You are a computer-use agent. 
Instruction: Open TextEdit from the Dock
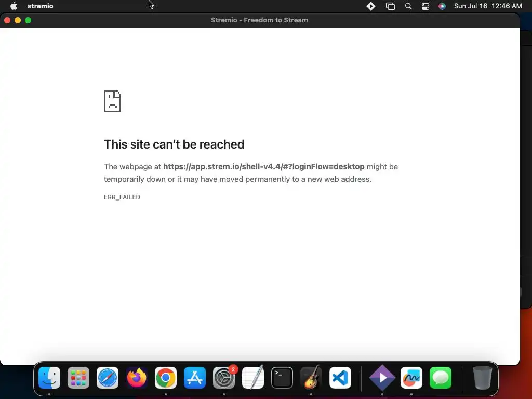pyautogui.click(x=253, y=378)
